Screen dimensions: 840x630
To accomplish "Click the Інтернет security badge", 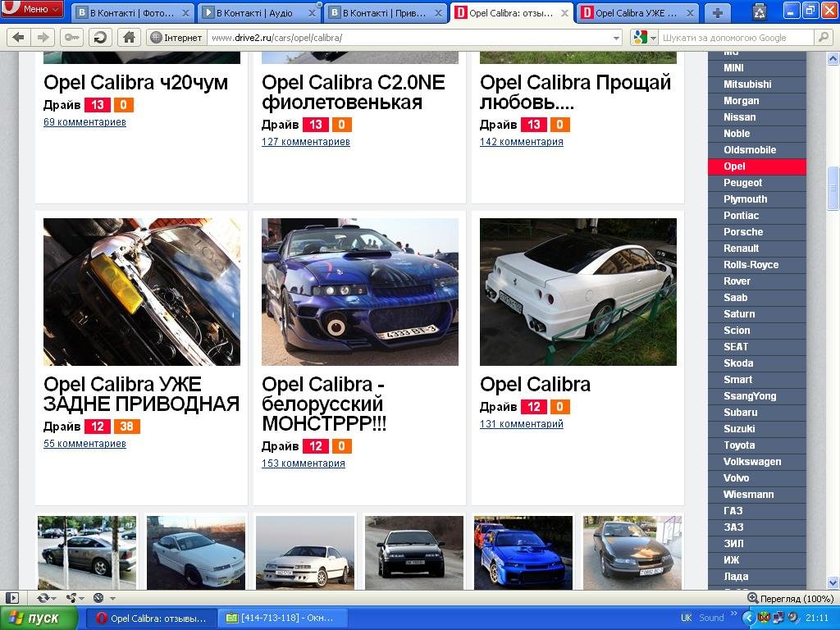I will click(x=176, y=38).
